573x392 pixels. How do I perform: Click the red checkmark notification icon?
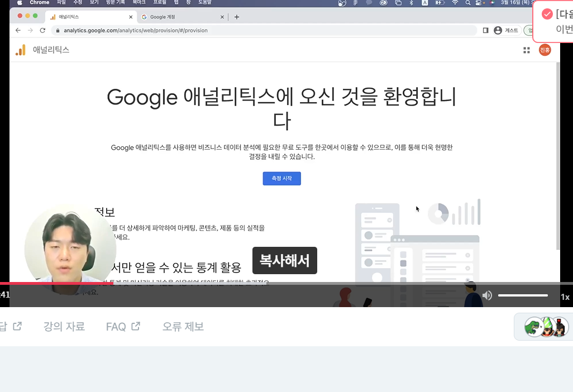[x=547, y=15]
